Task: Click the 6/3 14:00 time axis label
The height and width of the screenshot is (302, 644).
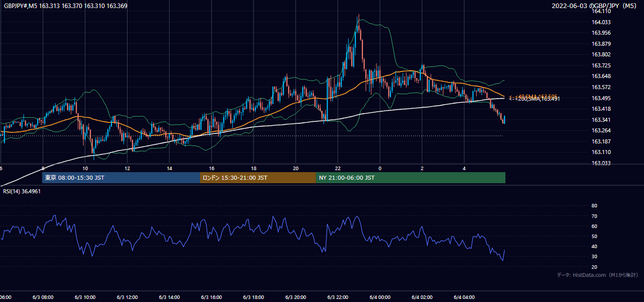Action: tap(169, 297)
